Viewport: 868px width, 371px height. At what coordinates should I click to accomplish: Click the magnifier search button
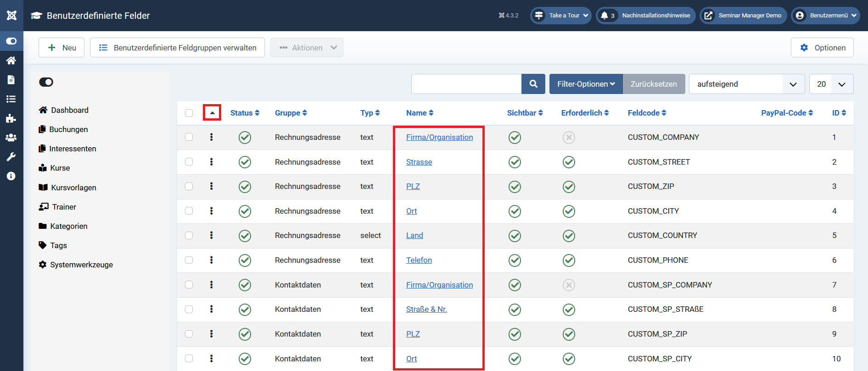coord(533,84)
